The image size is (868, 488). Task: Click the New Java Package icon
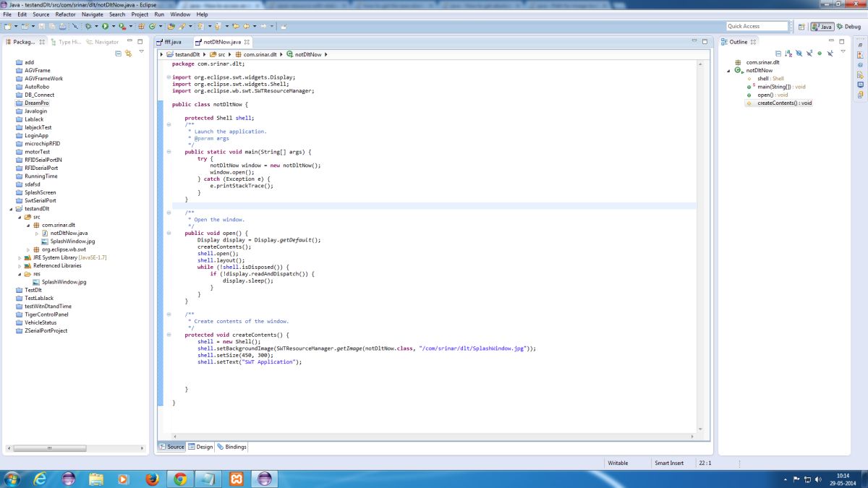[x=141, y=26]
